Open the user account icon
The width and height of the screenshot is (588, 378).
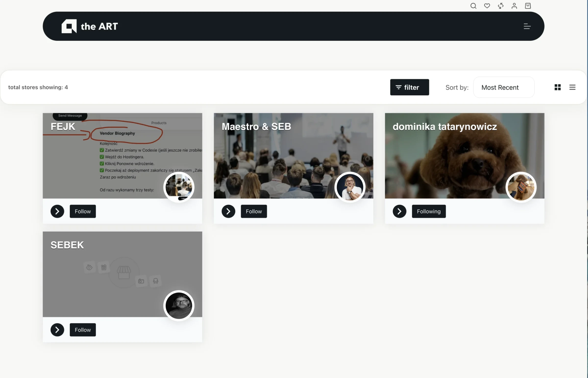click(x=514, y=6)
